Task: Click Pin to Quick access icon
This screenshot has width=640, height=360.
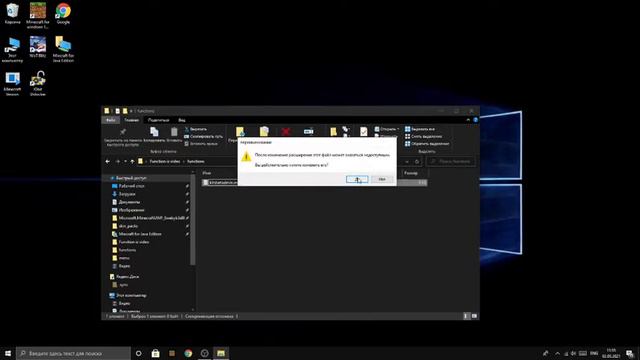Action: click(x=123, y=132)
